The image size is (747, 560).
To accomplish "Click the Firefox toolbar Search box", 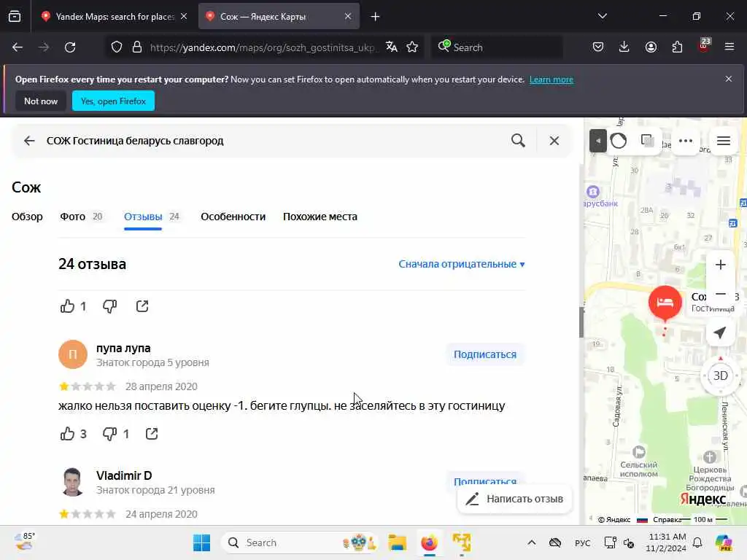I will click(497, 47).
